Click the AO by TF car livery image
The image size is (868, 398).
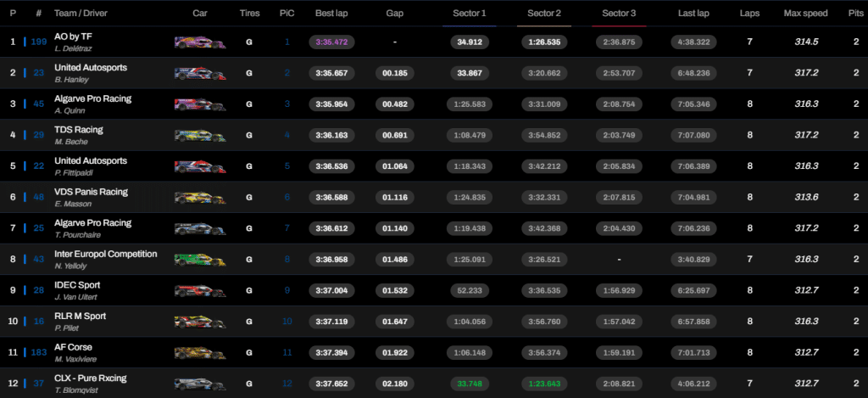tap(200, 42)
